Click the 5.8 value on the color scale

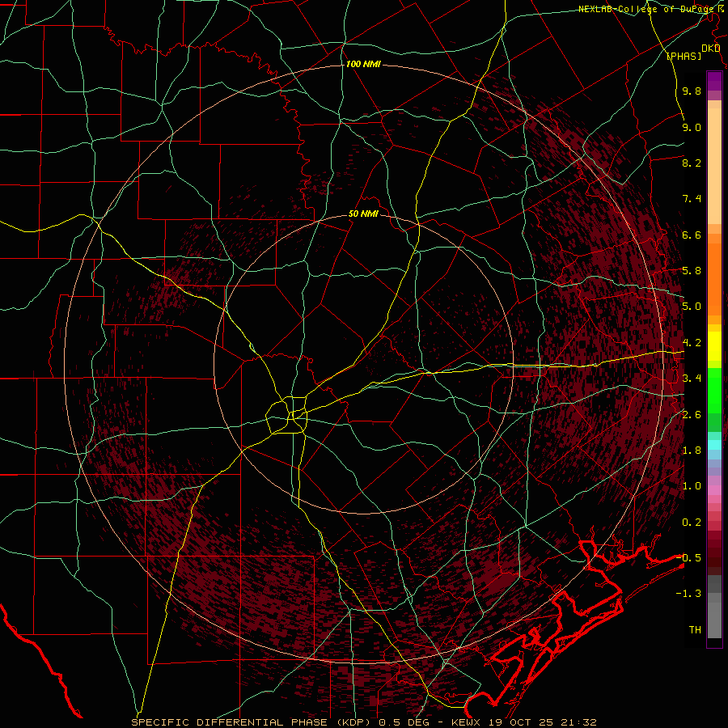(692, 271)
